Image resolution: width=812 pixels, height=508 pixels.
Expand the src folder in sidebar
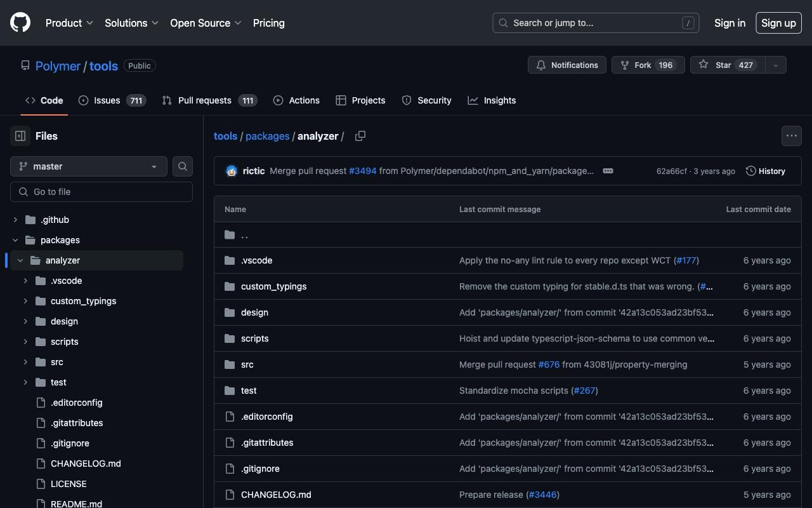pyautogui.click(x=25, y=362)
